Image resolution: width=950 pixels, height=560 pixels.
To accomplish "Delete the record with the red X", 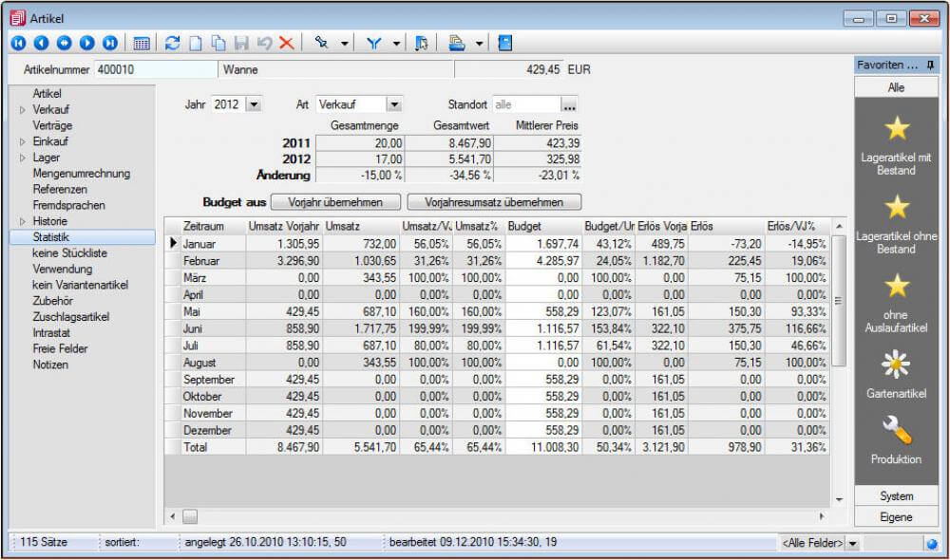I will point(287,43).
